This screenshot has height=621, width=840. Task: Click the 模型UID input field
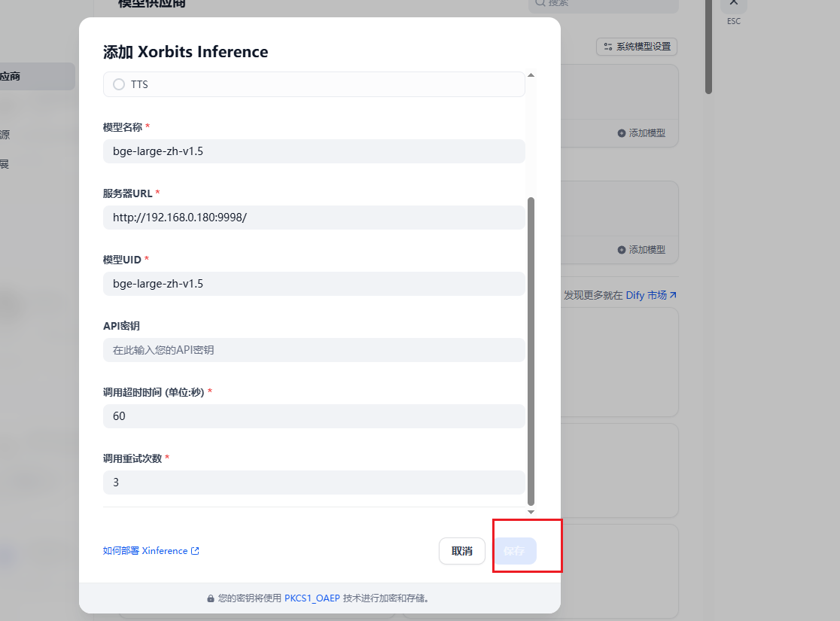[x=314, y=284]
